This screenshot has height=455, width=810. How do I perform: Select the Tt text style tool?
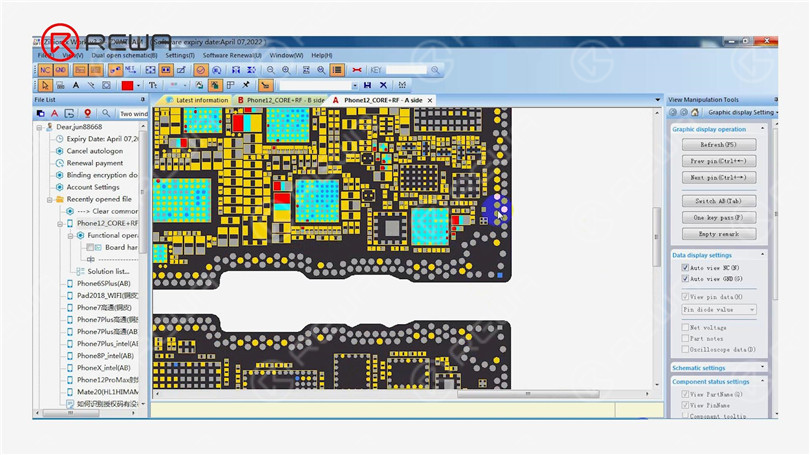(153, 85)
